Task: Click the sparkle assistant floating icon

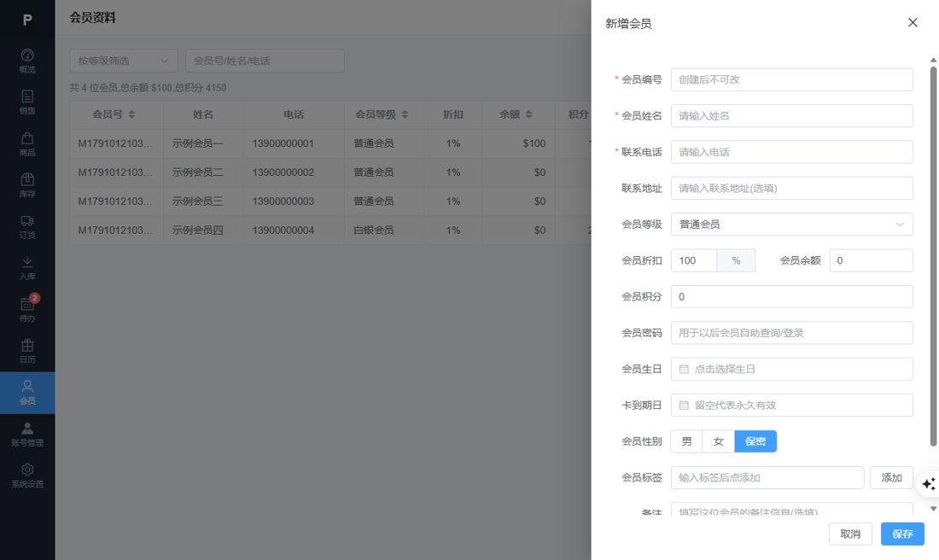Action: 929,483
